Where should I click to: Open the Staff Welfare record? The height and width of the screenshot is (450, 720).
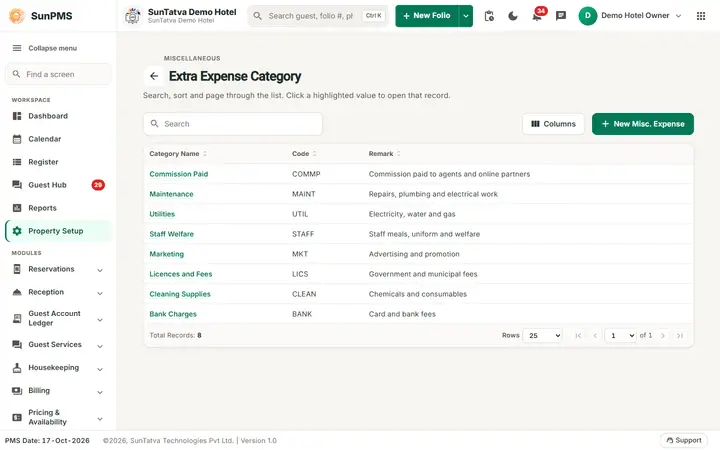(x=171, y=234)
